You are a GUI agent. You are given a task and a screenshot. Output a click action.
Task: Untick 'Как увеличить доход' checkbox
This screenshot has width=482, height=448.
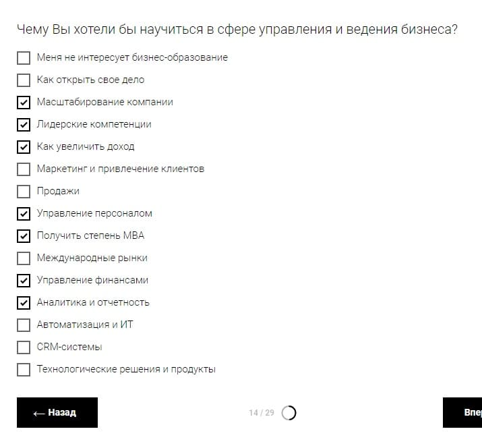point(24,147)
